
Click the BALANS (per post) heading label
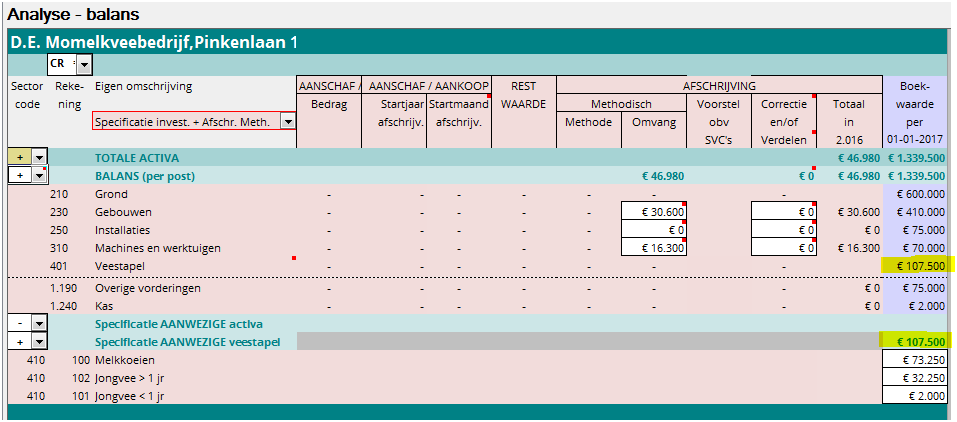(x=144, y=176)
